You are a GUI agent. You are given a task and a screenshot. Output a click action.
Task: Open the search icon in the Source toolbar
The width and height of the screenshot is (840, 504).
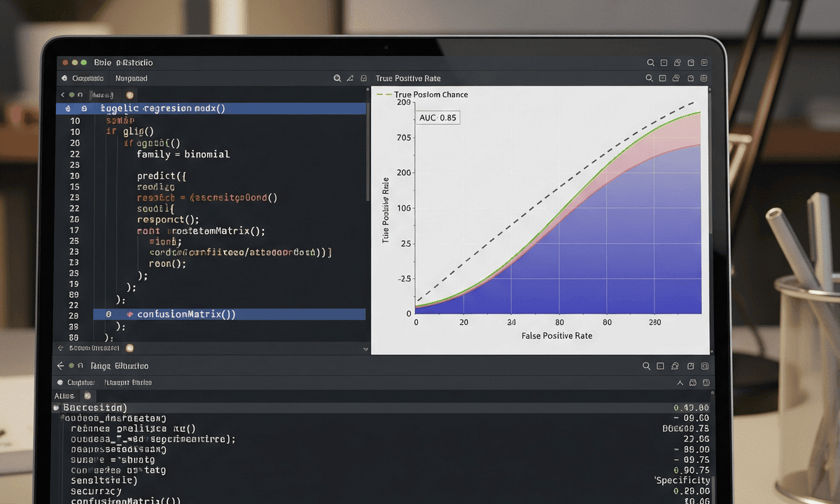pos(337,78)
